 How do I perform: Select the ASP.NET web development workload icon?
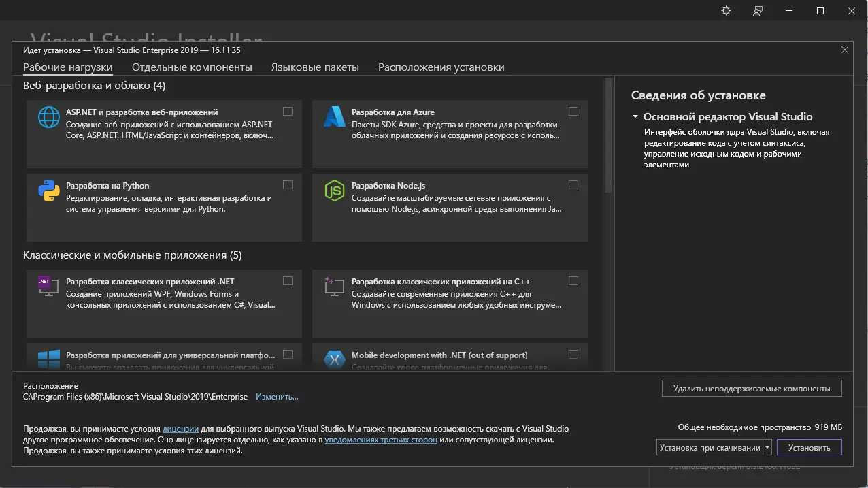tap(48, 116)
